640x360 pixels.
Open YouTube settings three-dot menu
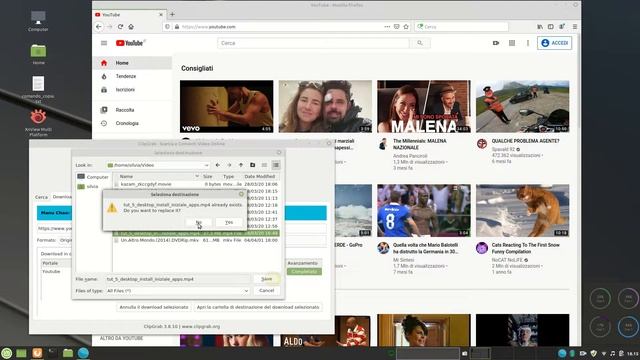pyautogui.click(x=528, y=43)
